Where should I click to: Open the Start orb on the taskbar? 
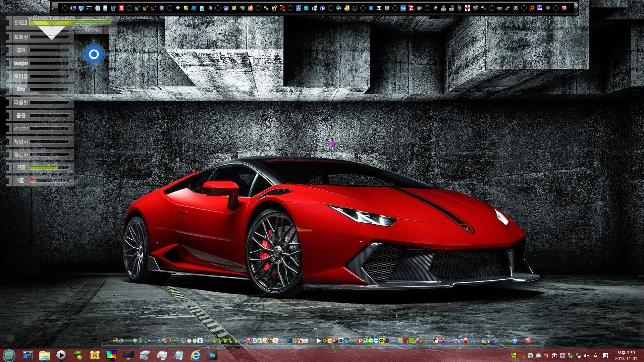click(x=9, y=355)
